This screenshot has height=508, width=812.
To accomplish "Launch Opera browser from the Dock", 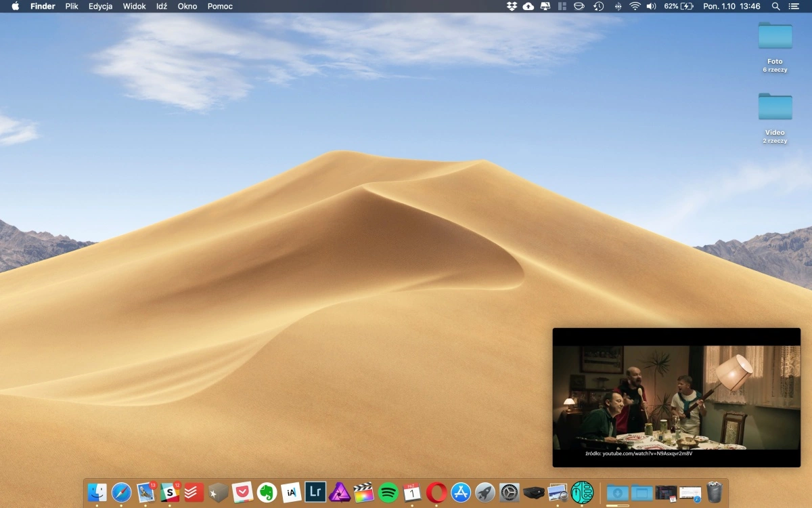I will point(436,492).
